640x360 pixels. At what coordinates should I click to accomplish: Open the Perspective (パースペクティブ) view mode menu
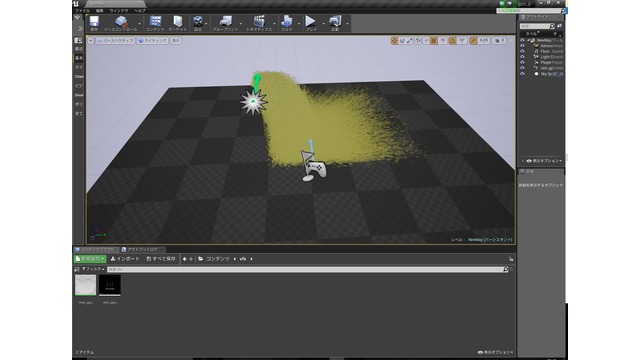(116, 40)
